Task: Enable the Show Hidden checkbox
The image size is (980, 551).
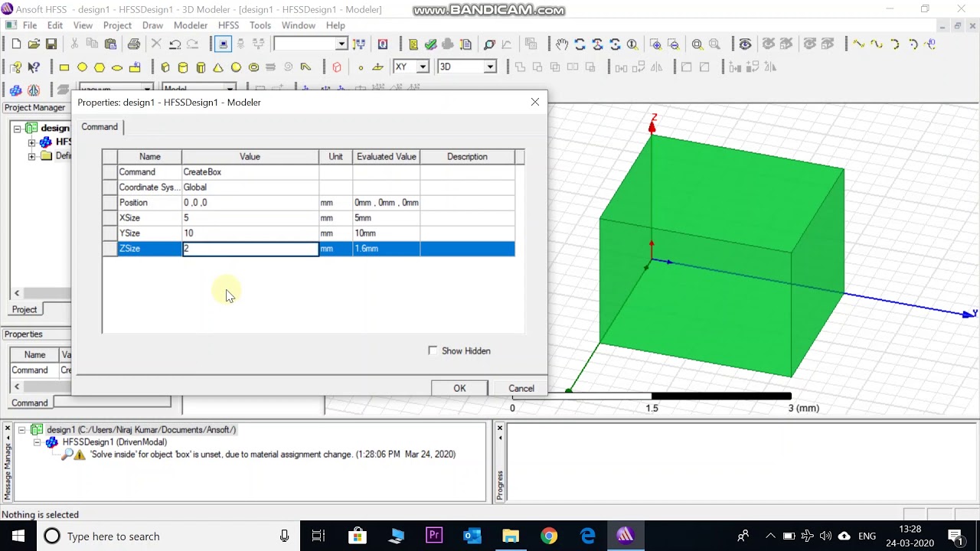Action: pyautogui.click(x=433, y=350)
